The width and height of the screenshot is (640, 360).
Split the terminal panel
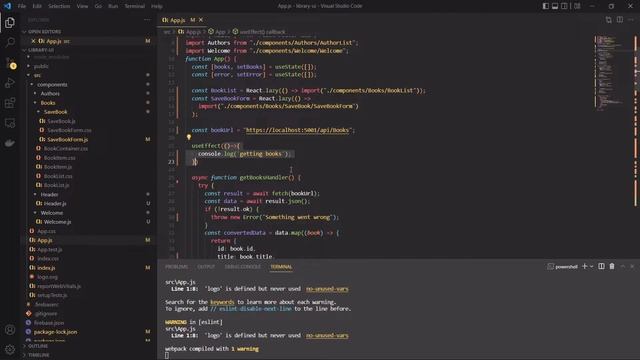[x=601, y=267]
